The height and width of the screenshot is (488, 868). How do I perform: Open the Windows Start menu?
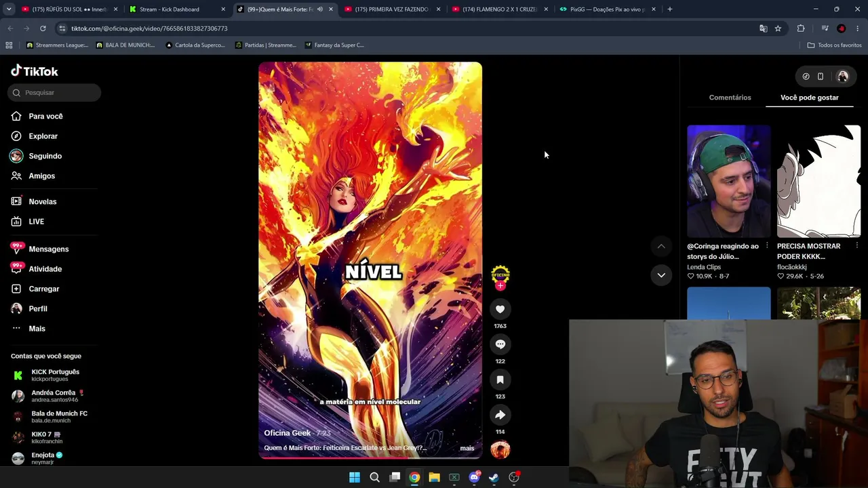point(355,477)
